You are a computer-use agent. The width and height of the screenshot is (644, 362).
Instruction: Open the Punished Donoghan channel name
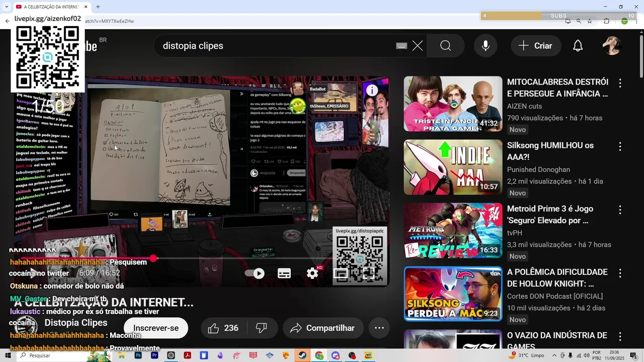[x=538, y=169]
